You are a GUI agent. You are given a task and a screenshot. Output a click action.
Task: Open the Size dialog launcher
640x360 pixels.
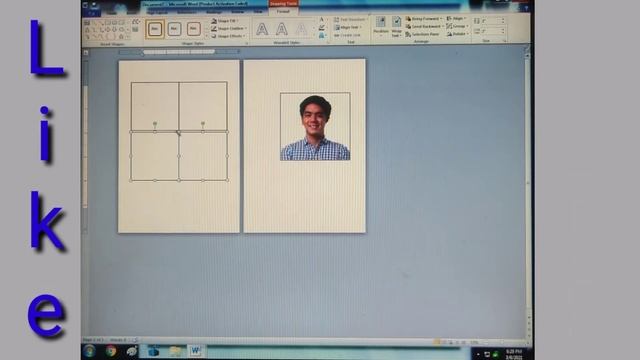(504, 41)
